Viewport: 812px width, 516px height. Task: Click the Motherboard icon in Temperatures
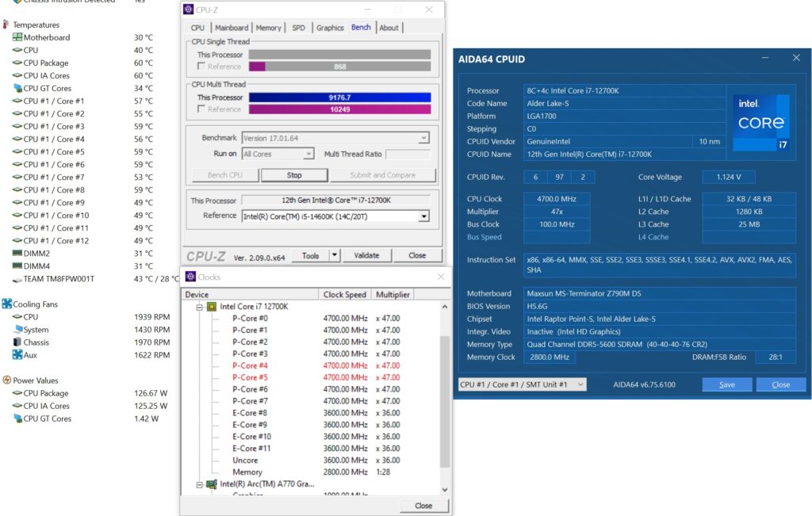[x=17, y=37]
